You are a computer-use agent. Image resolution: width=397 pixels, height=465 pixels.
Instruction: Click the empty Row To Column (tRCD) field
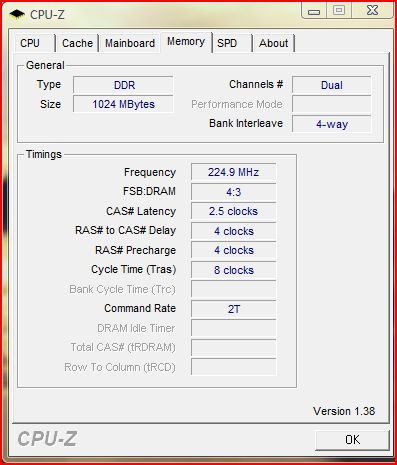click(x=233, y=367)
